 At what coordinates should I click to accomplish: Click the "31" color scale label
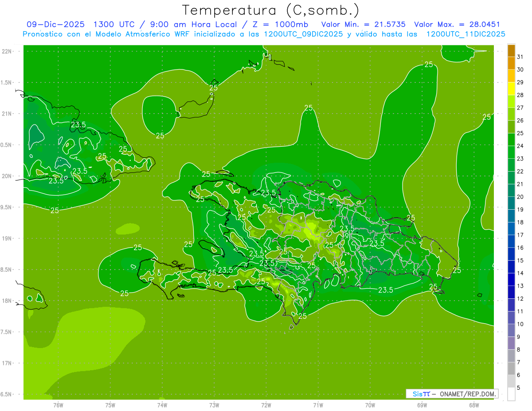(x=520, y=57)
